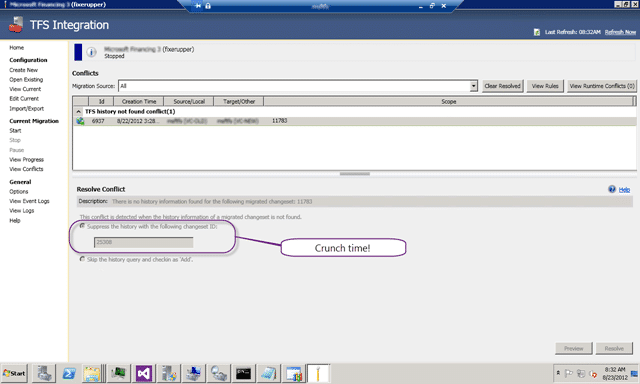The height and width of the screenshot is (384, 640).
Task: Open the Action Center flag tray icon
Action: tap(568, 373)
